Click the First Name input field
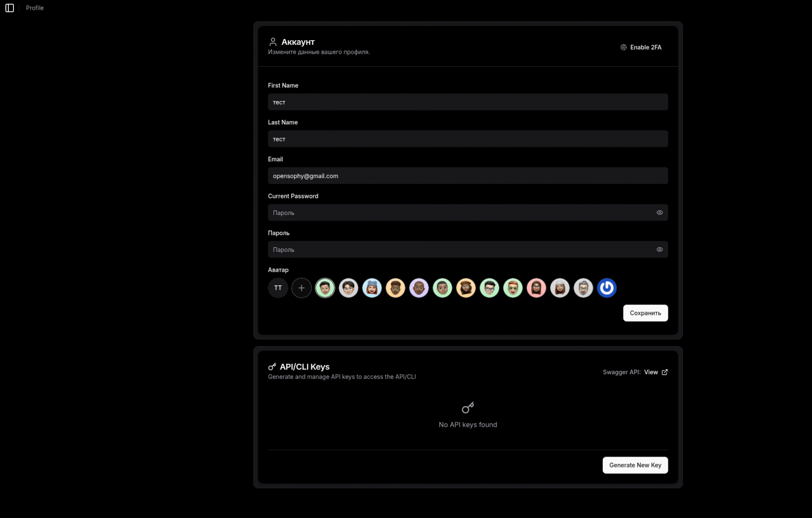Viewport: 812px width, 518px height. [467, 102]
